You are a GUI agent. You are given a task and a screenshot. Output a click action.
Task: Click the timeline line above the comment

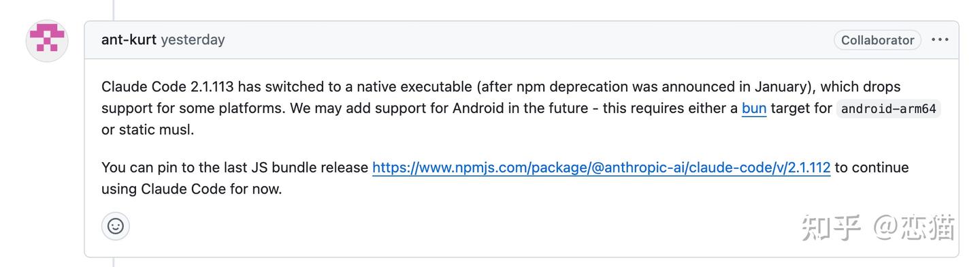point(114,10)
